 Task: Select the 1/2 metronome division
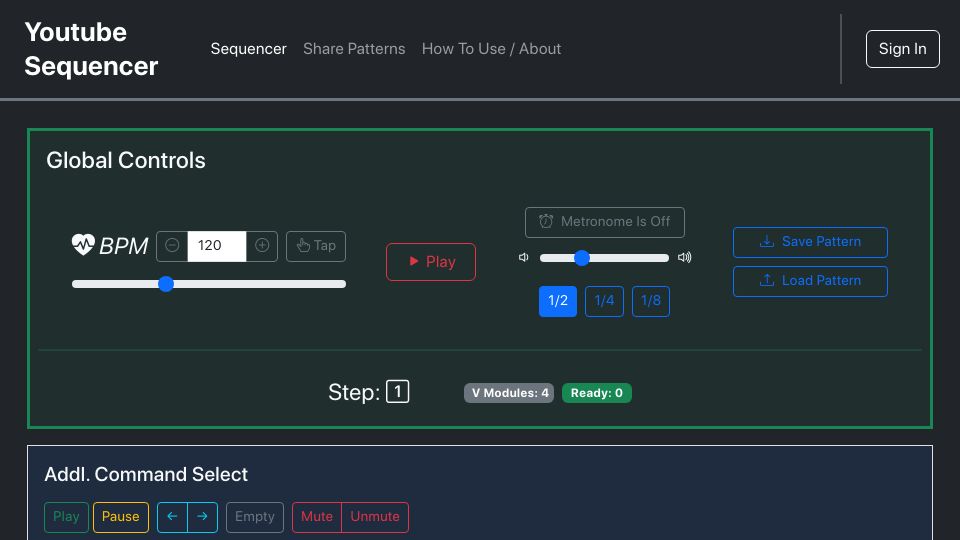(x=558, y=301)
